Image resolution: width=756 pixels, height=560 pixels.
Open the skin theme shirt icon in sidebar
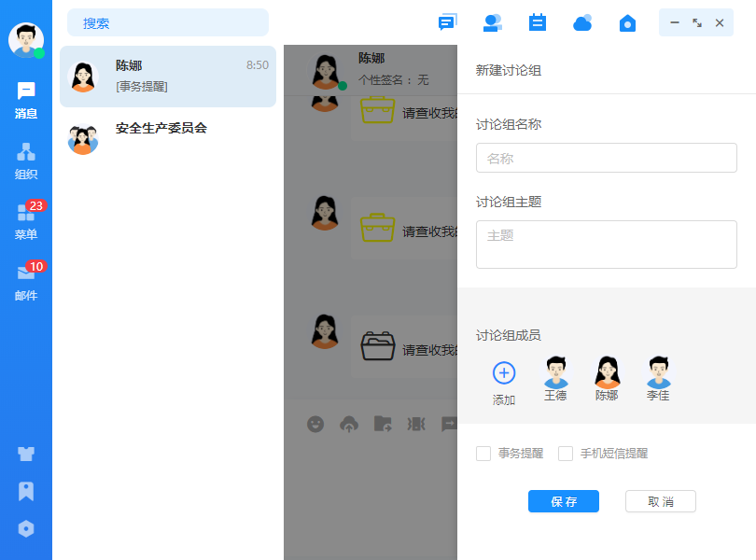point(26,455)
